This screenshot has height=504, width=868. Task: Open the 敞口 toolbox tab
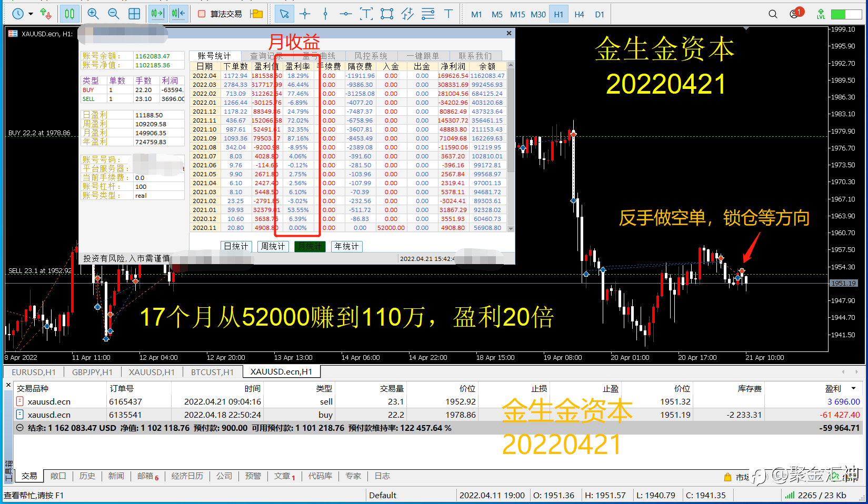(58, 476)
